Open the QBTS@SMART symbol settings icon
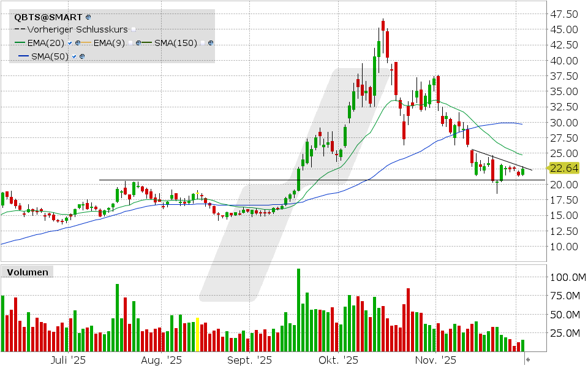Viewport: 588px width, 368px height. pyautogui.click(x=88, y=17)
